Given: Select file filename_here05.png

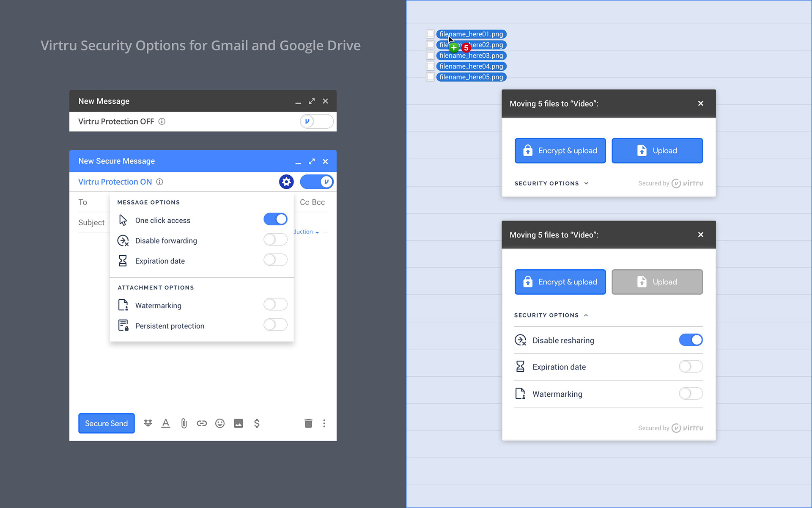Looking at the screenshot, I should [x=471, y=77].
